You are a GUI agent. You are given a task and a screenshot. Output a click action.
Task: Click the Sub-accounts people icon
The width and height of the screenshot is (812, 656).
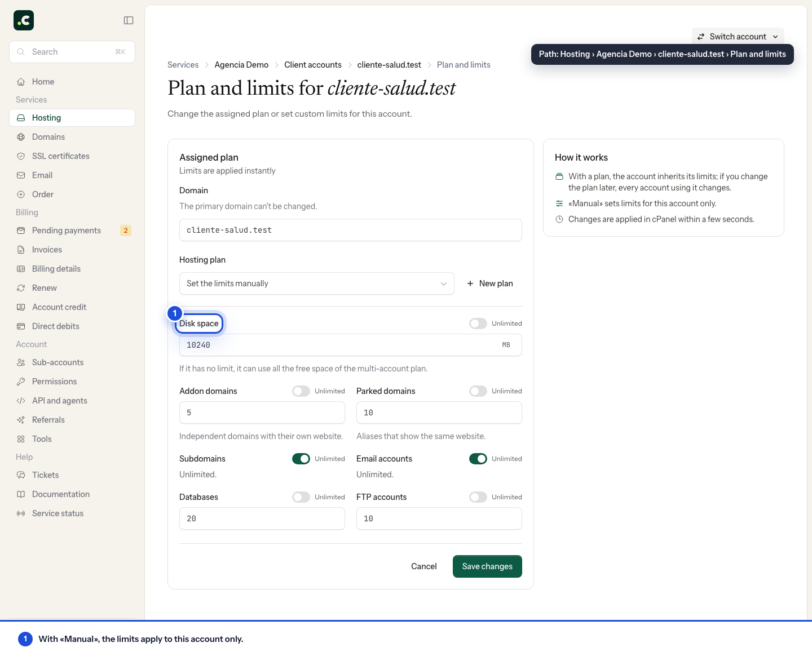point(21,362)
